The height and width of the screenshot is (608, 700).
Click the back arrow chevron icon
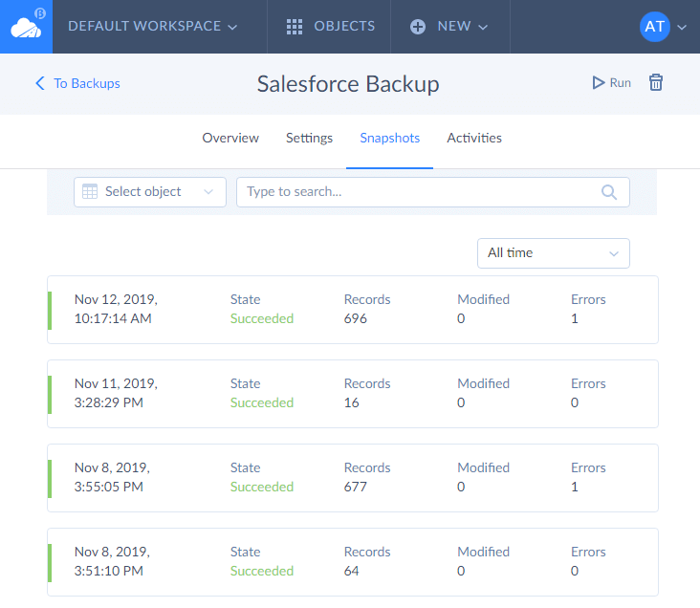(x=40, y=83)
